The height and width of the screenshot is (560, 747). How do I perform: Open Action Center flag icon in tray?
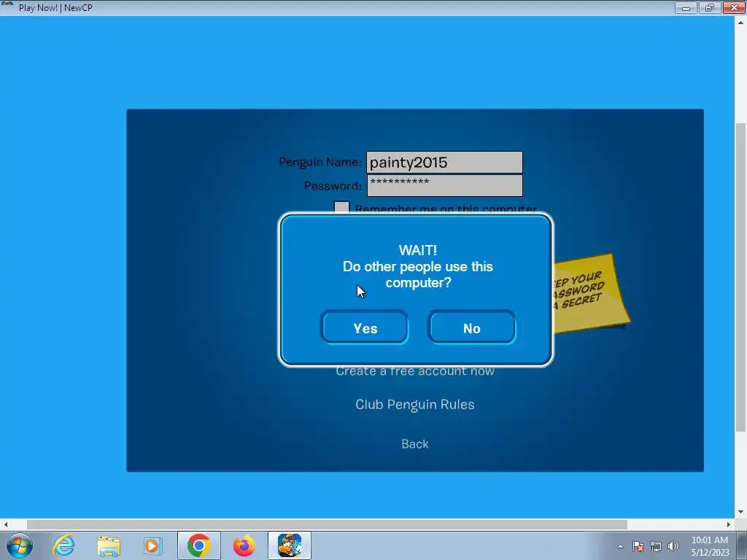(638, 546)
